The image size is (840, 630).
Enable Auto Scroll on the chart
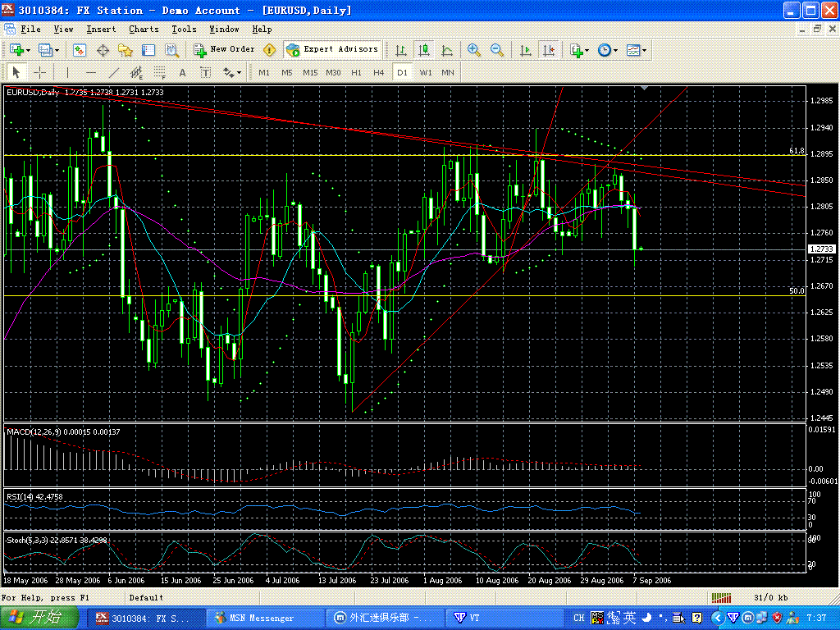[526, 50]
